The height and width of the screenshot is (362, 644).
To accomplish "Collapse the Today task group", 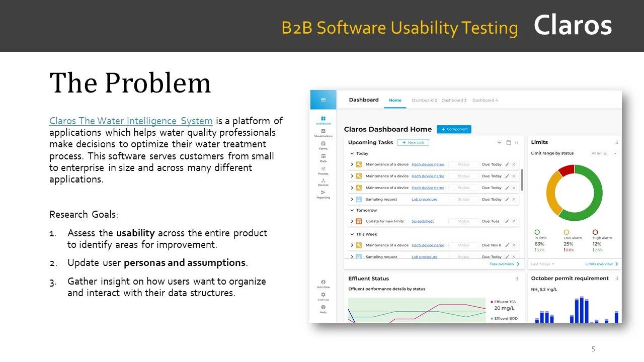I will coord(352,153).
